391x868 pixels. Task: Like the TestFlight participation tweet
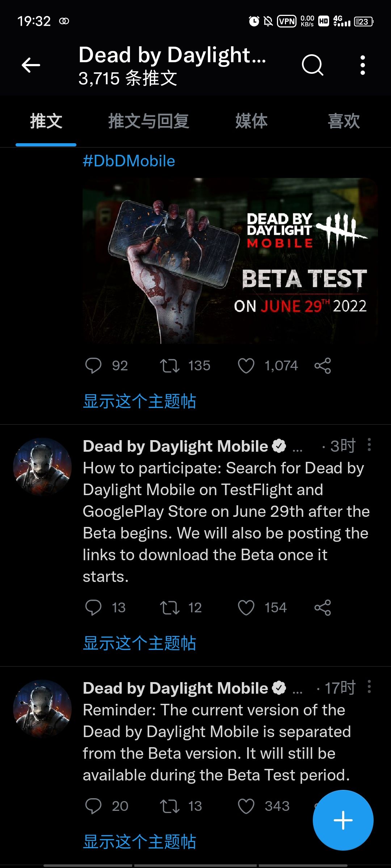coord(247,607)
